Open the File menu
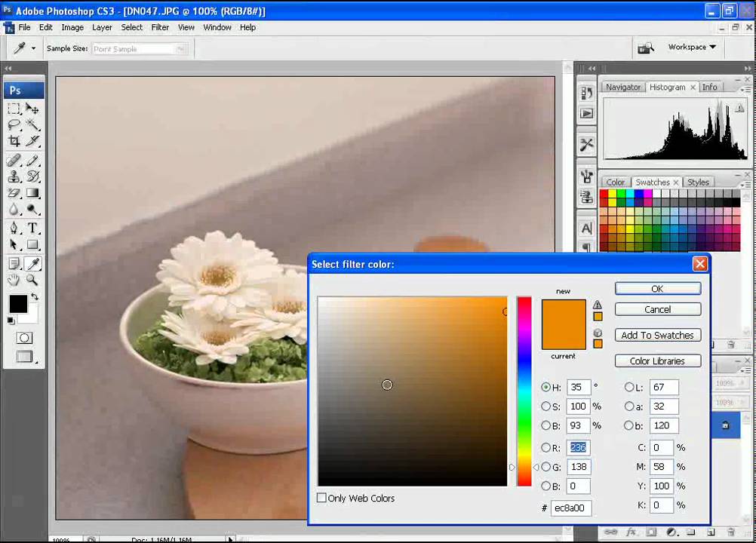This screenshot has height=543, width=756. coord(24,27)
